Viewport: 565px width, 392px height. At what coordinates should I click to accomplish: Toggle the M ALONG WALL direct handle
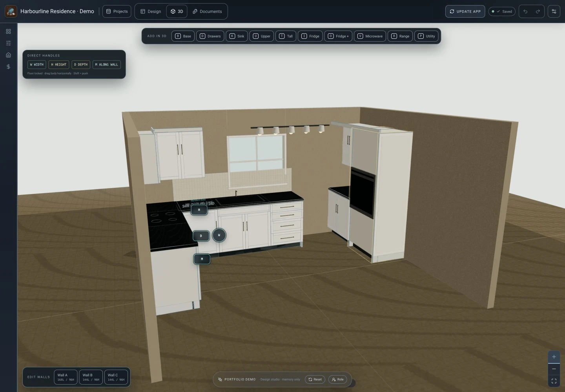[107, 65]
